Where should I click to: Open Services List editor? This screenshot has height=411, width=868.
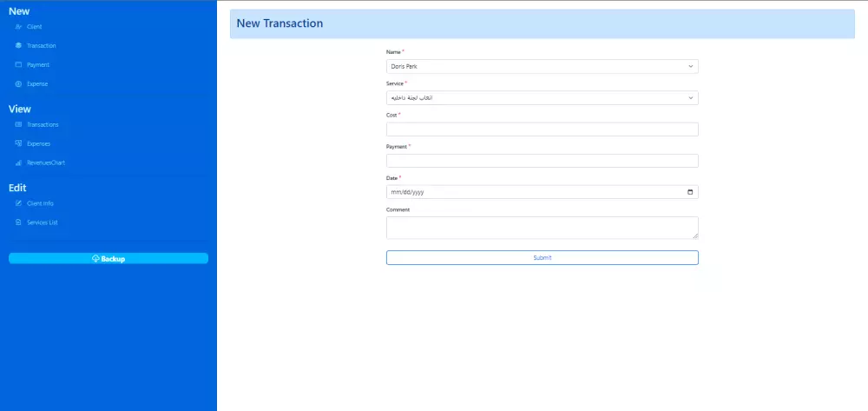pos(43,222)
